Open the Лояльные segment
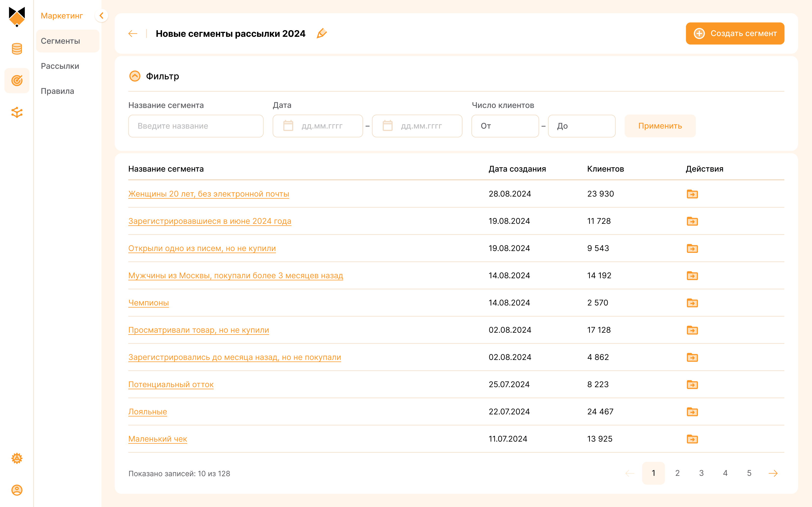The image size is (812, 507). [148, 411]
